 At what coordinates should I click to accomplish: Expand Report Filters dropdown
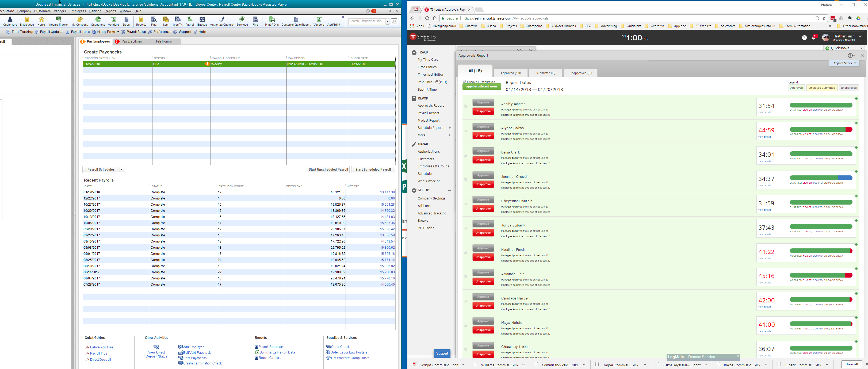point(844,63)
